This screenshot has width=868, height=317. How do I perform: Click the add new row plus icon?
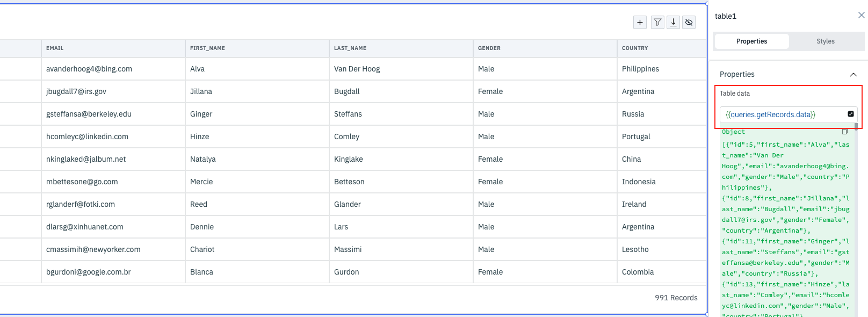point(640,22)
